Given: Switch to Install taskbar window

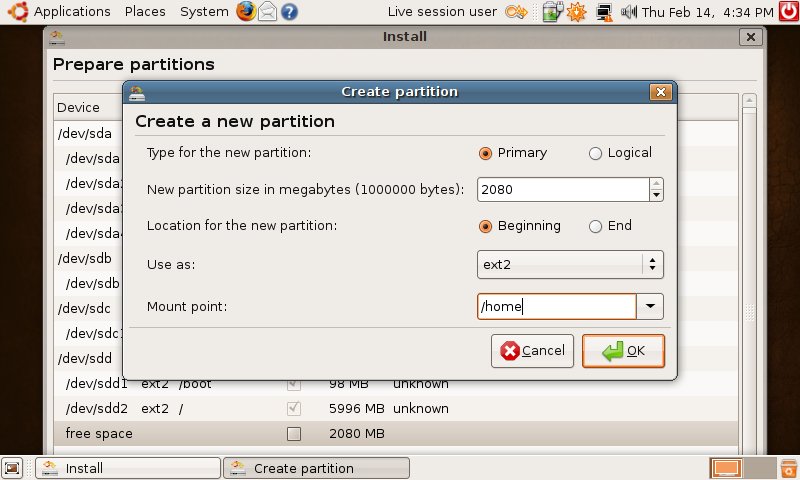Looking at the screenshot, I should click(x=128, y=468).
